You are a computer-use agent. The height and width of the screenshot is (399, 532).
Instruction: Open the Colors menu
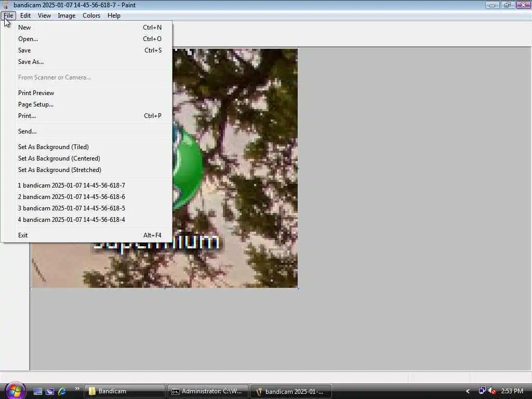coord(91,16)
